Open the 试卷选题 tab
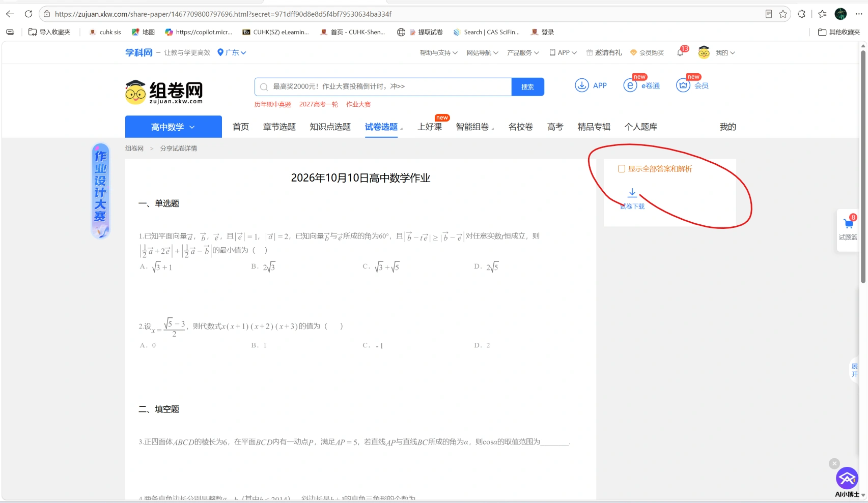Viewport: 868px width, 503px height. [381, 127]
